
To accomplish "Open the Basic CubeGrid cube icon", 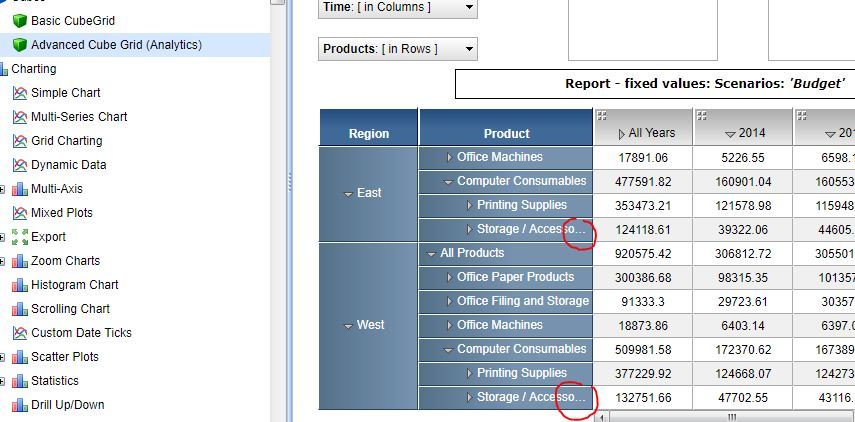I will click(x=20, y=21).
